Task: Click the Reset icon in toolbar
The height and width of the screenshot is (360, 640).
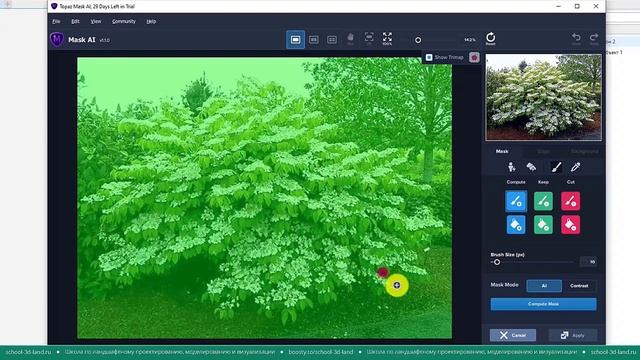Action: tap(491, 38)
